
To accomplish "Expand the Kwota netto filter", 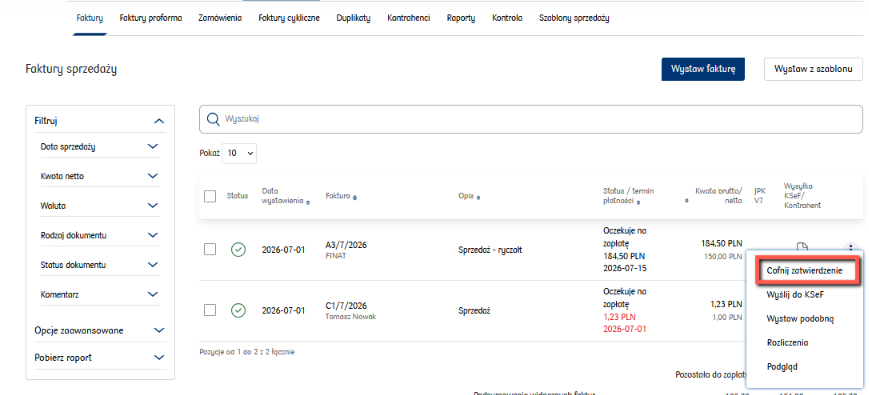I will (x=154, y=176).
